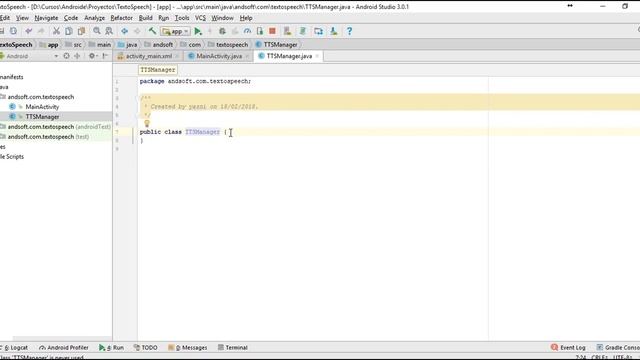Click the Copy icon in the toolbar

69,31
